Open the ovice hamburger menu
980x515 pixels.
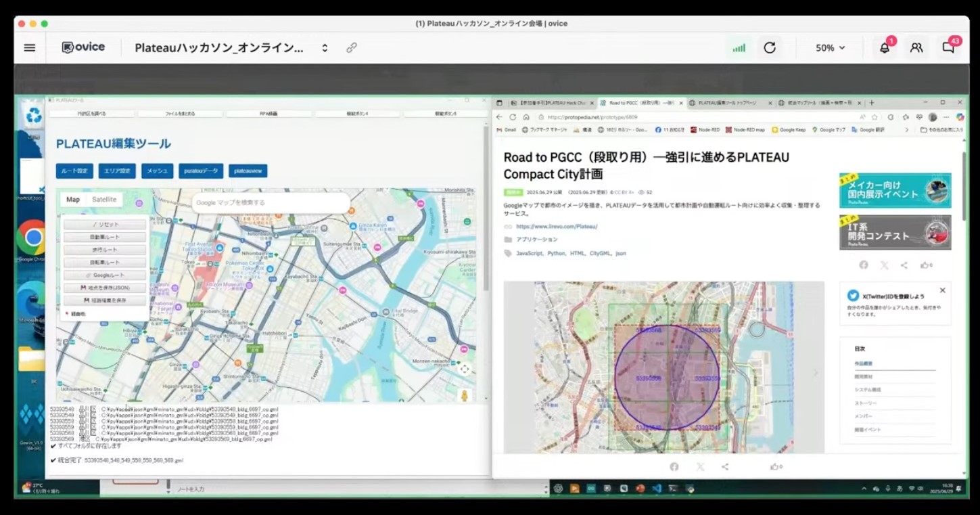coord(30,48)
